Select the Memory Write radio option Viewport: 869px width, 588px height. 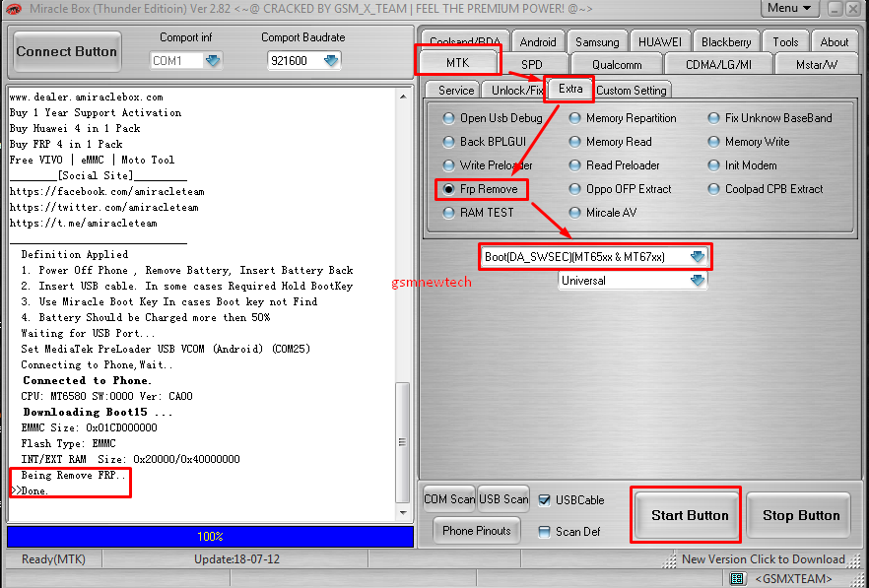tap(713, 142)
